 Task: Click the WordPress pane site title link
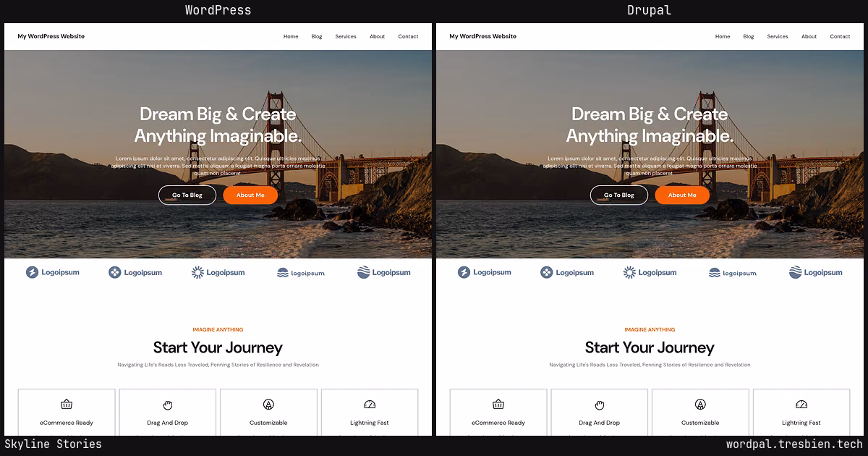click(51, 36)
